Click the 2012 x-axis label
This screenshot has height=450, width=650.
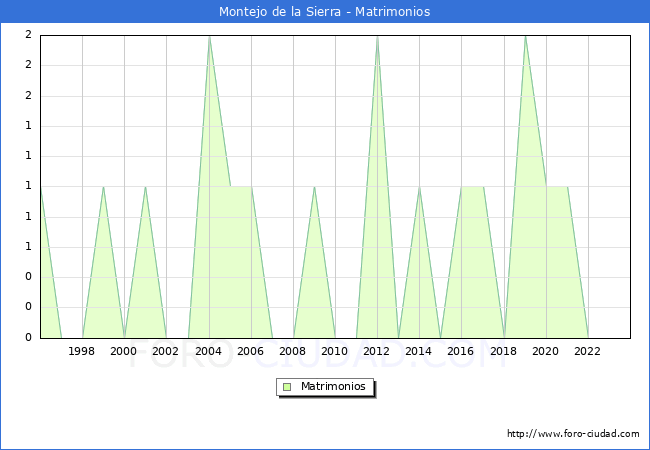pos(376,351)
